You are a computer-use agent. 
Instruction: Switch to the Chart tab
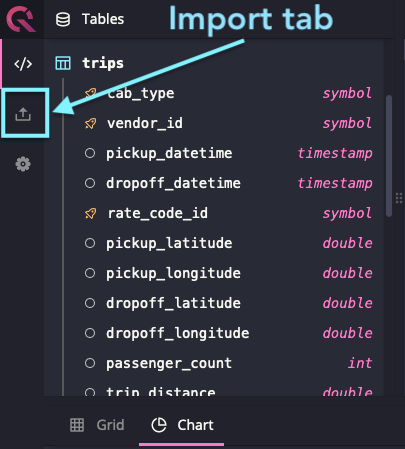tap(182, 426)
